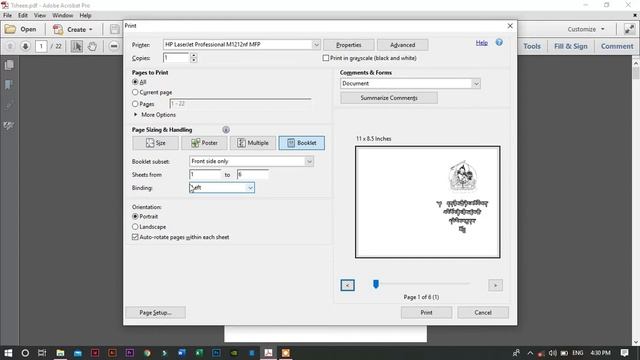
Task: Click the preview page slider handle
Action: 376,284
